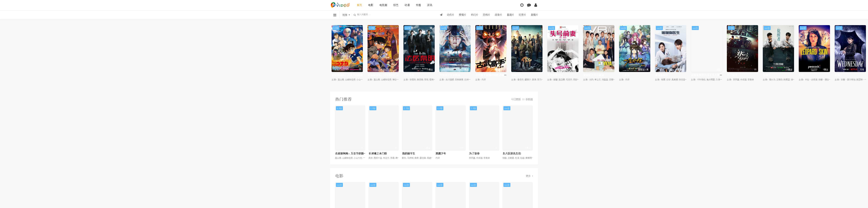Image resolution: width=868 pixels, height=208 pixels.
Task: Open the 头号前妻 poster thumbnail
Action: pos(563,49)
